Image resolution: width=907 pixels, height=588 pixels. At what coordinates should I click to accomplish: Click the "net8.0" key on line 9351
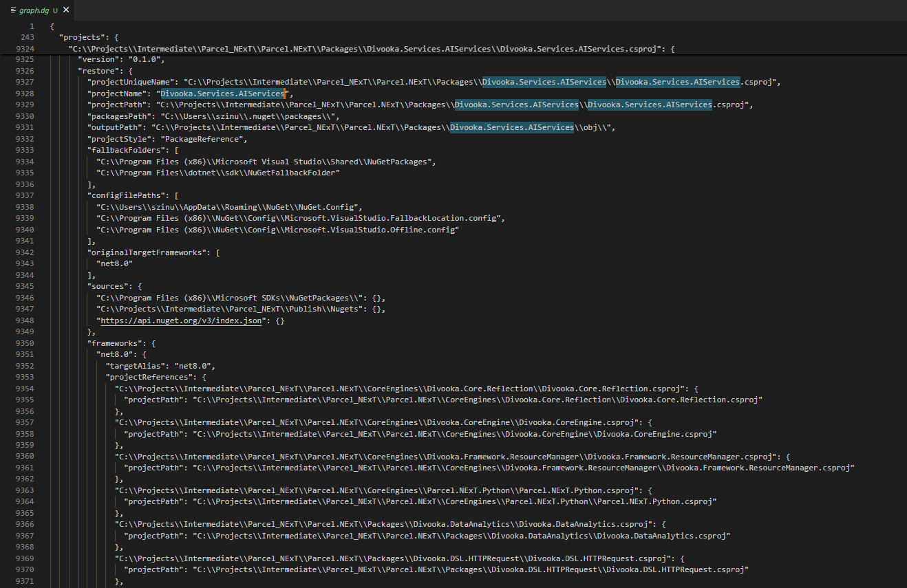[115, 354]
